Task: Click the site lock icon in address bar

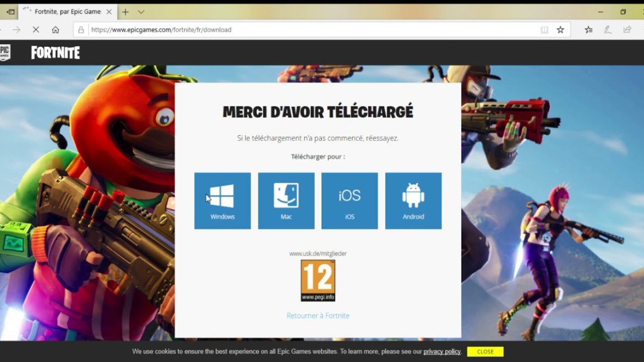Action: pyautogui.click(x=81, y=30)
